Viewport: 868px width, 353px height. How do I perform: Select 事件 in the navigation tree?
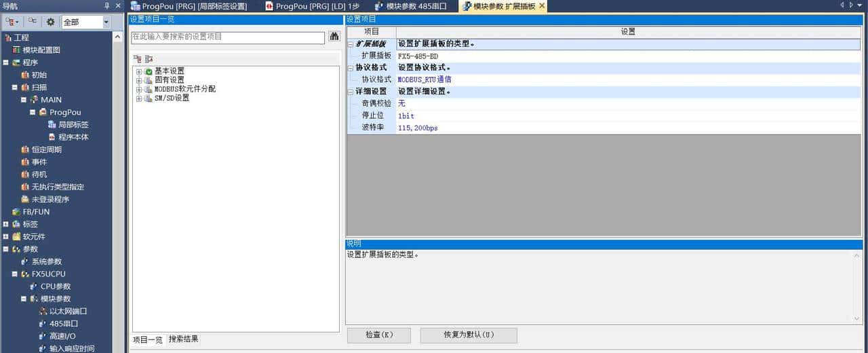(39, 162)
